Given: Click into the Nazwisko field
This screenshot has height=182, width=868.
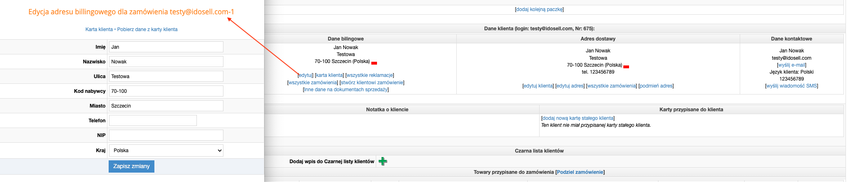Looking at the screenshot, I should coord(166,62).
